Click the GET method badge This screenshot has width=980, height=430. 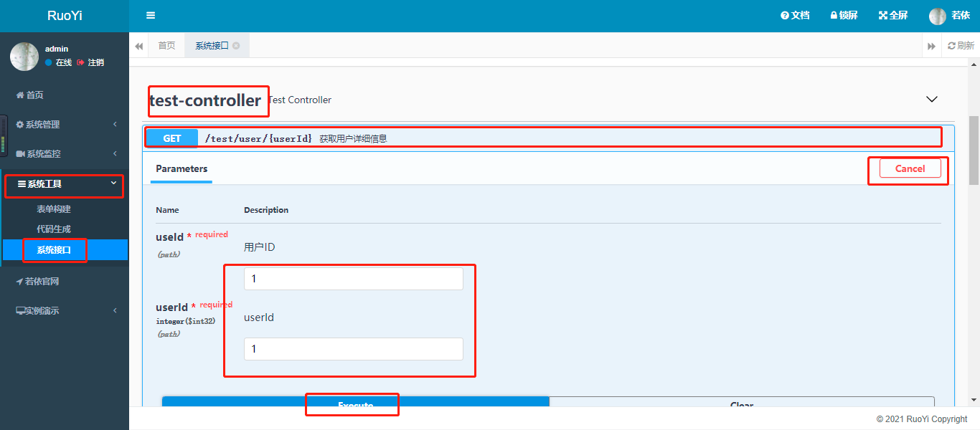(x=172, y=138)
